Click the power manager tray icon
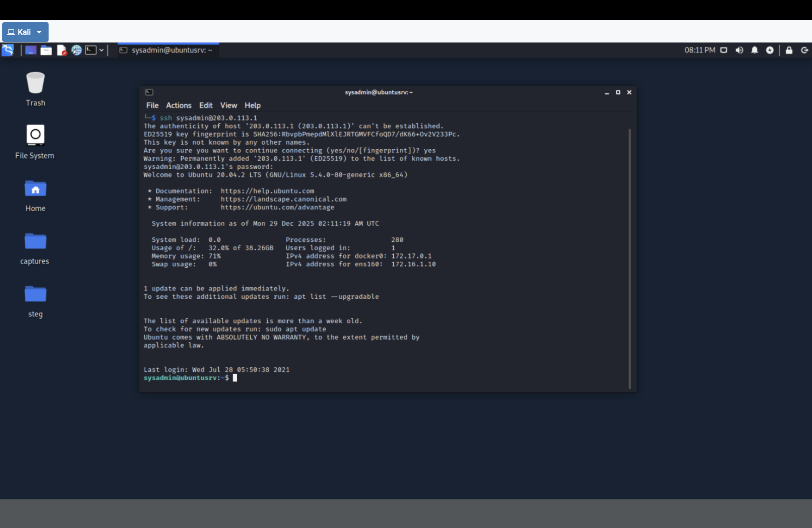Viewport: 812px width, 528px height. click(770, 50)
